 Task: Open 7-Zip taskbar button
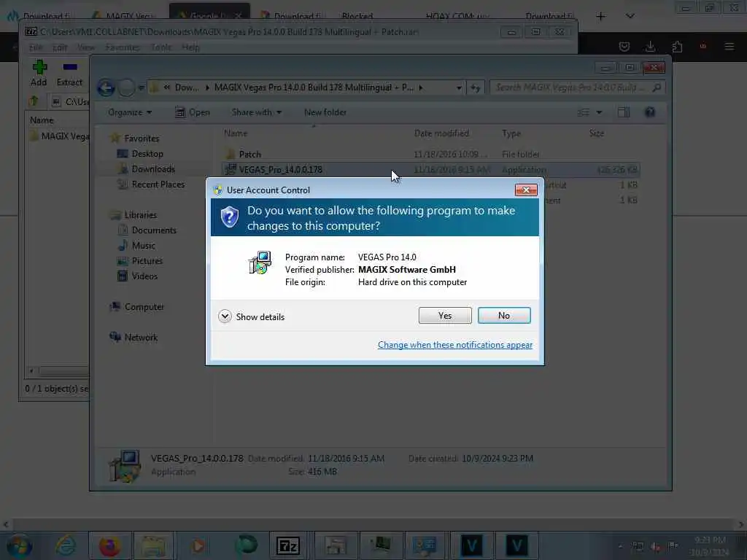[x=287, y=545]
